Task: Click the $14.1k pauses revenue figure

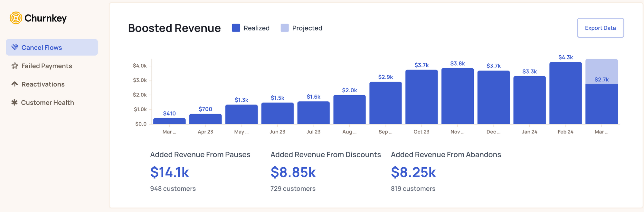Action: [169, 172]
